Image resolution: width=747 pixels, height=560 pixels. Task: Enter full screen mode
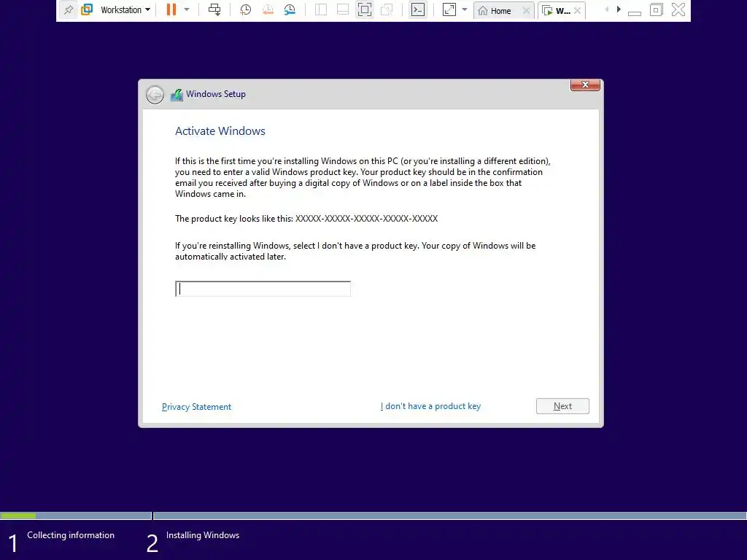click(x=365, y=9)
